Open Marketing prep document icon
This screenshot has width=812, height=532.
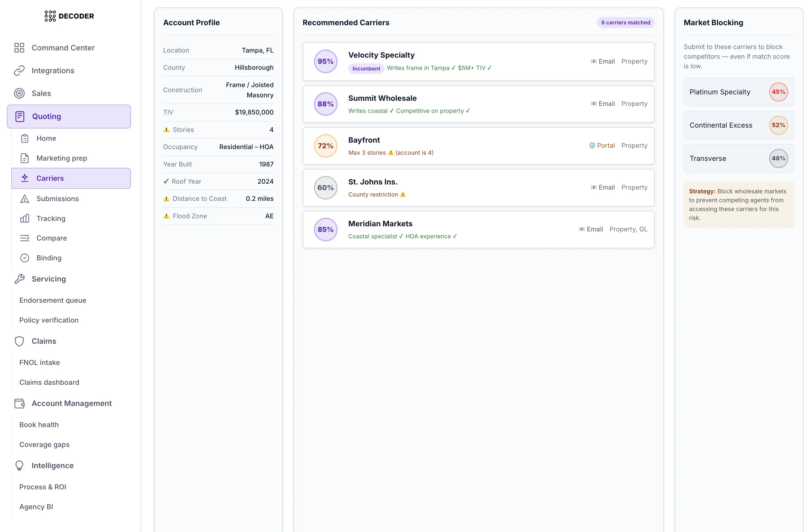[x=25, y=158]
